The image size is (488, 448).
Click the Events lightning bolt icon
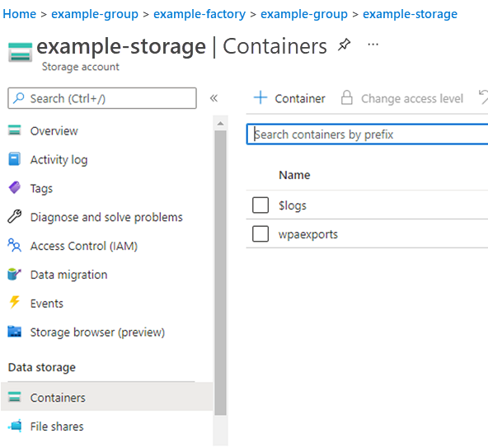tap(14, 302)
